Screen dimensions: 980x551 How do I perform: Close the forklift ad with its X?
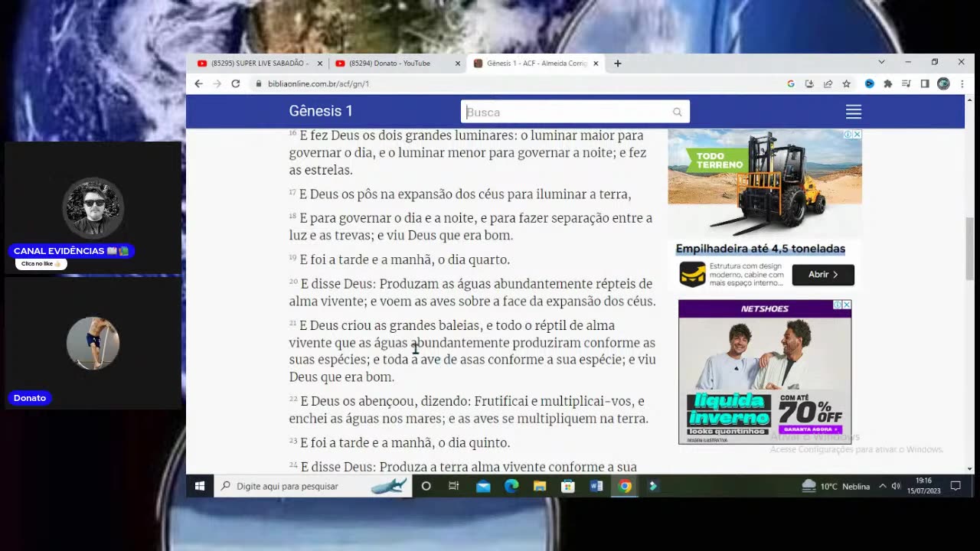tap(857, 134)
